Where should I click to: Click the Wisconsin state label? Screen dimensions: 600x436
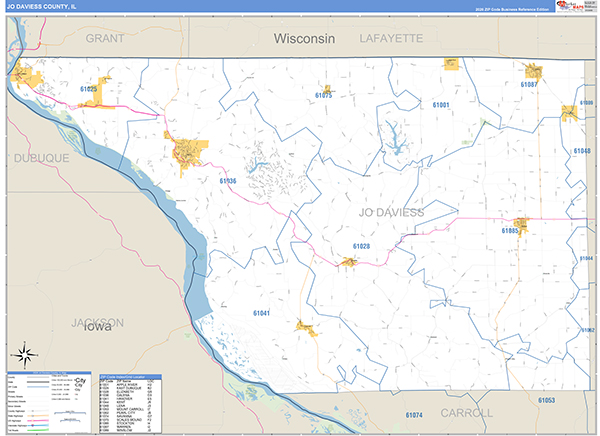[308, 38]
